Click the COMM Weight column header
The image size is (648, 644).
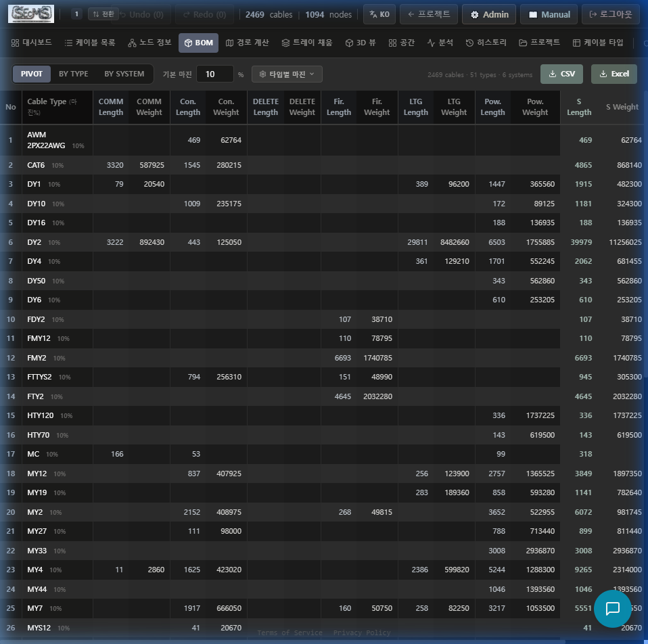coord(149,107)
